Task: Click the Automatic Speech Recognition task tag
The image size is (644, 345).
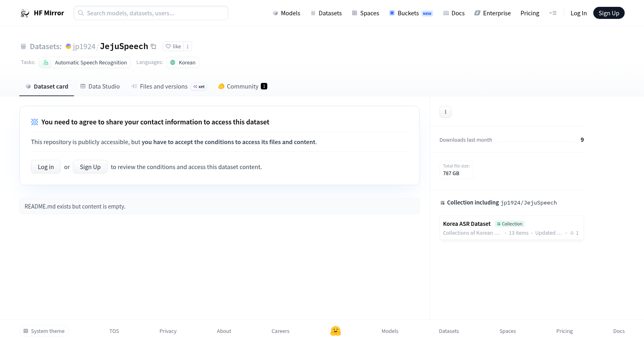Action: pyautogui.click(x=85, y=62)
